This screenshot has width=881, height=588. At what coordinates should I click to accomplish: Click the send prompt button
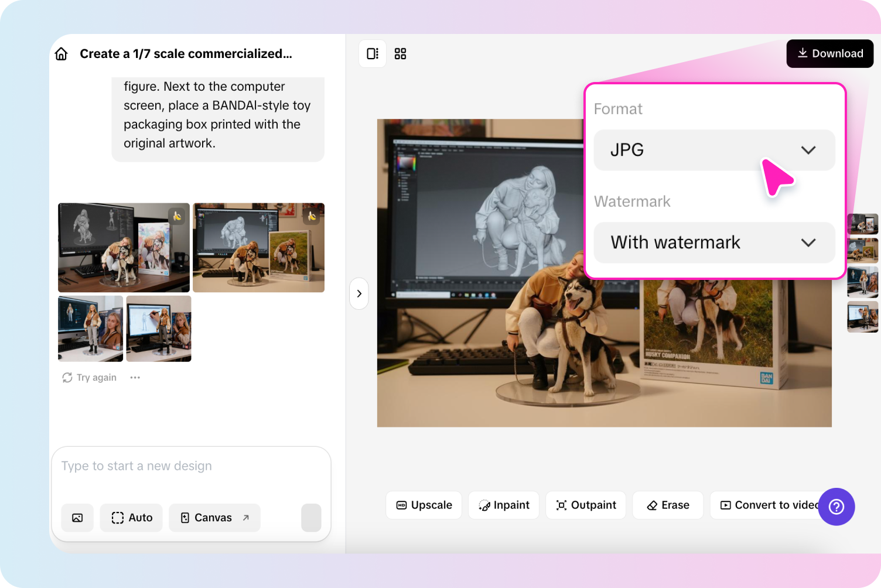(x=311, y=518)
